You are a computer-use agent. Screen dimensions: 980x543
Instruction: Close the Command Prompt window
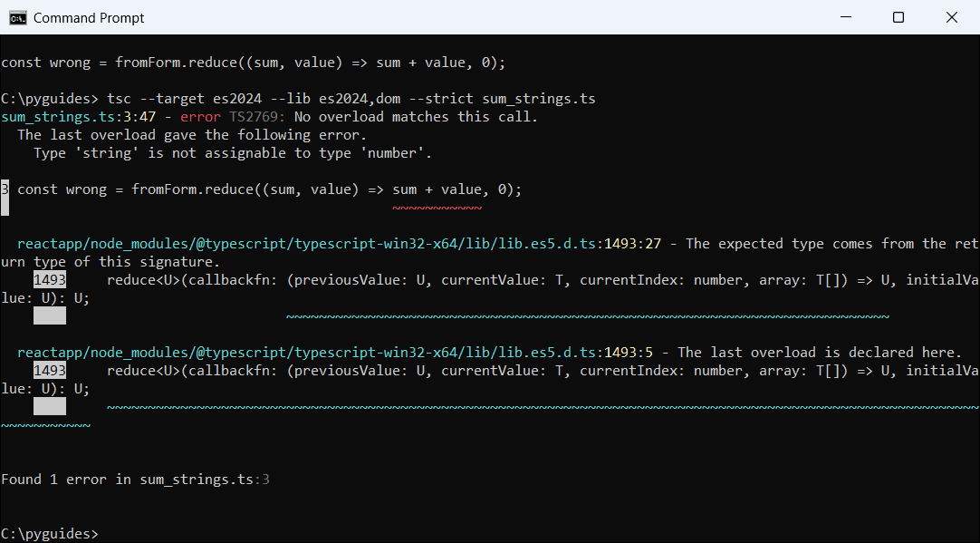point(951,17)
